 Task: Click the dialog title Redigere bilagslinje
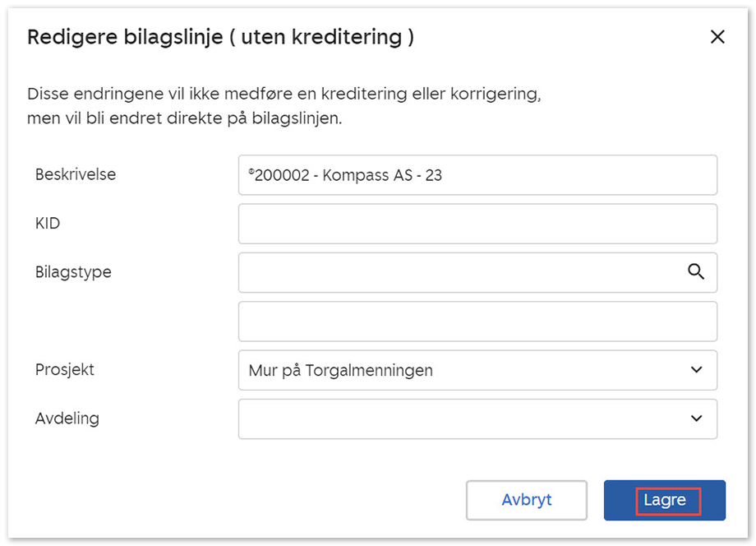[220, 37]
